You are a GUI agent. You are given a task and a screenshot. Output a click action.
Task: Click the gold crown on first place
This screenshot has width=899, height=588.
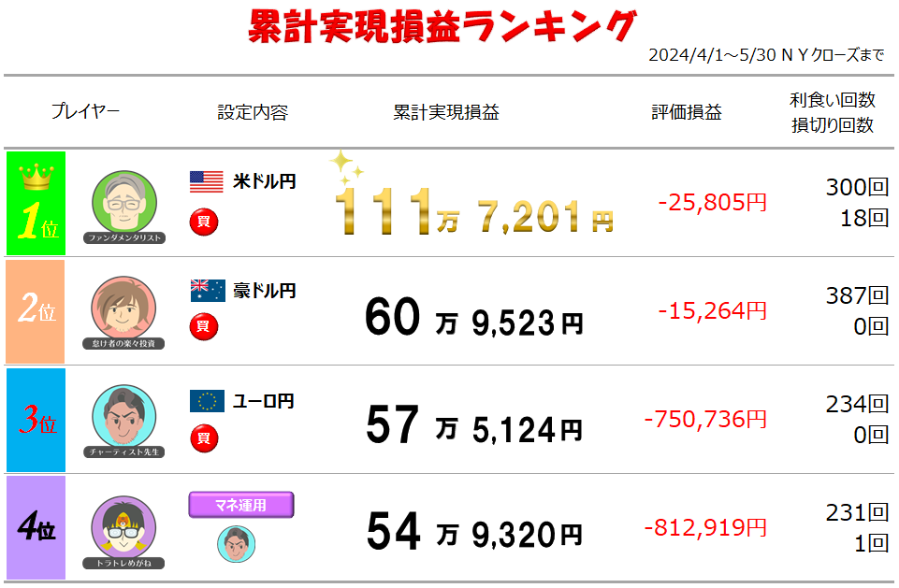click(x=36, y=177)
